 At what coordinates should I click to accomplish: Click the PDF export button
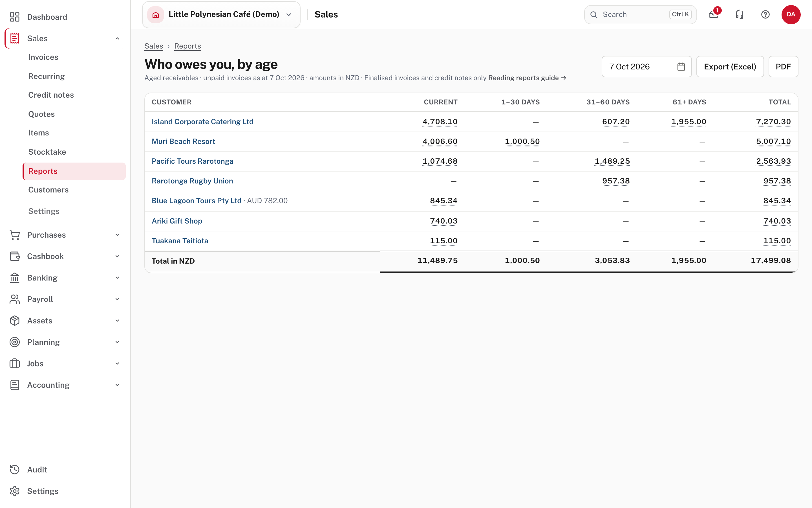[783, 67]
